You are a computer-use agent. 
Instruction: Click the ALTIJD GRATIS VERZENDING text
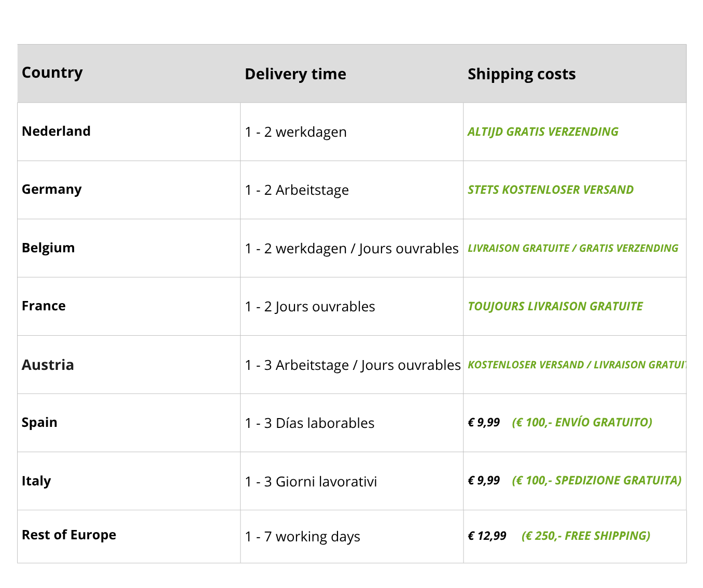click(543, 132)
